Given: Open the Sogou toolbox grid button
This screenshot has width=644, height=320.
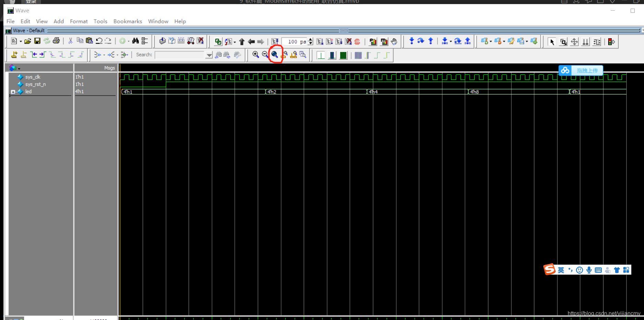Looking at the screenshot, I should click(626, 270).
